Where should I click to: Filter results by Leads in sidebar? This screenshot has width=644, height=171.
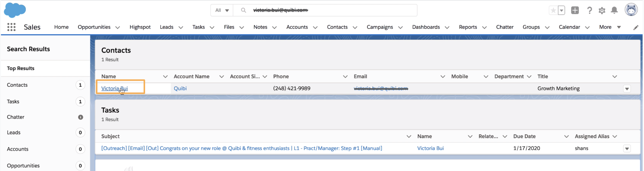pos(45,133)
